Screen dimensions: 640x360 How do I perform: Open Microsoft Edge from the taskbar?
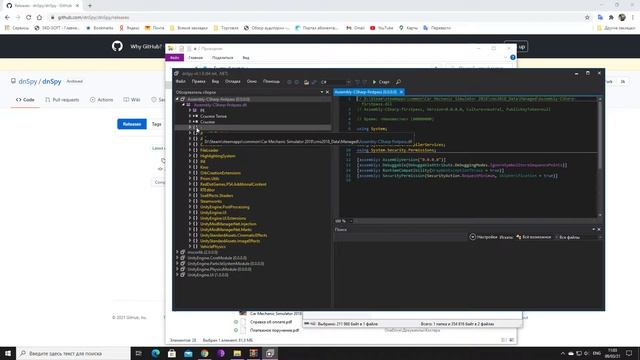coord(156,353)
